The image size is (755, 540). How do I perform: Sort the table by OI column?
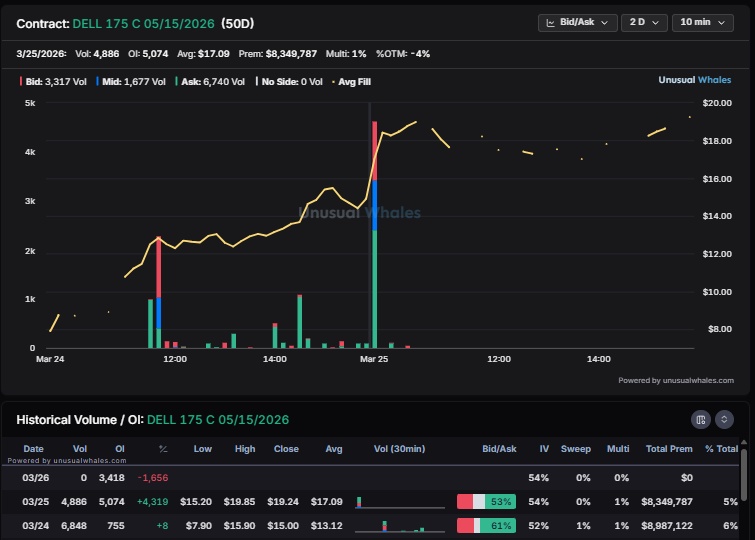coord(120,449)
